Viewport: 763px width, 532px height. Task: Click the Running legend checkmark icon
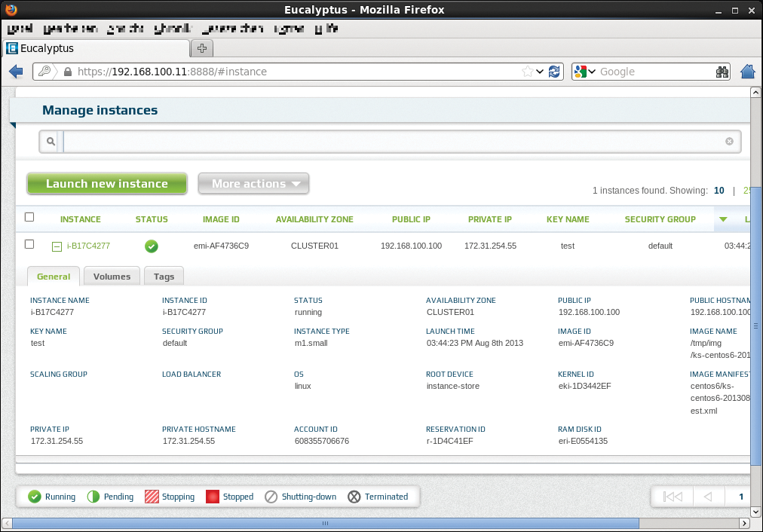35,497
